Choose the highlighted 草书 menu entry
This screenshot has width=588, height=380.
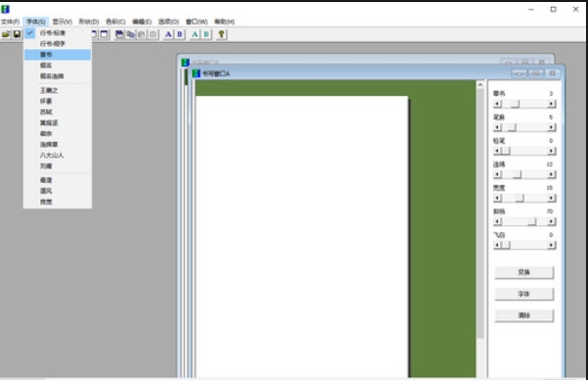(x=58, y=55)
